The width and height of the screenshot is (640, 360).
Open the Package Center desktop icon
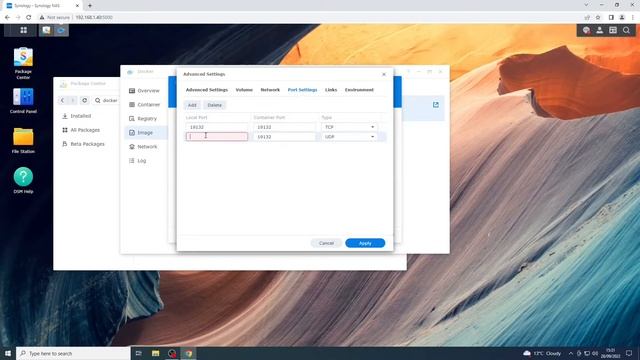(23, 63)
